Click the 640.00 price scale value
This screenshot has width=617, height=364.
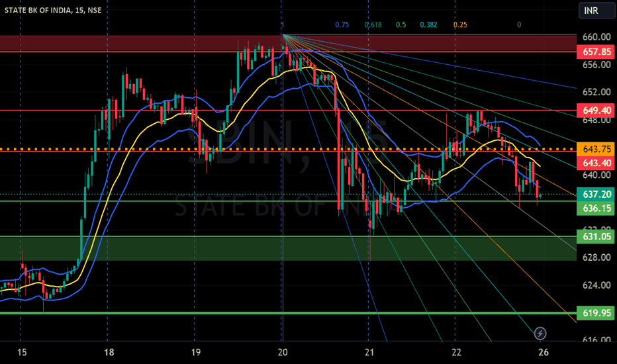596,175
